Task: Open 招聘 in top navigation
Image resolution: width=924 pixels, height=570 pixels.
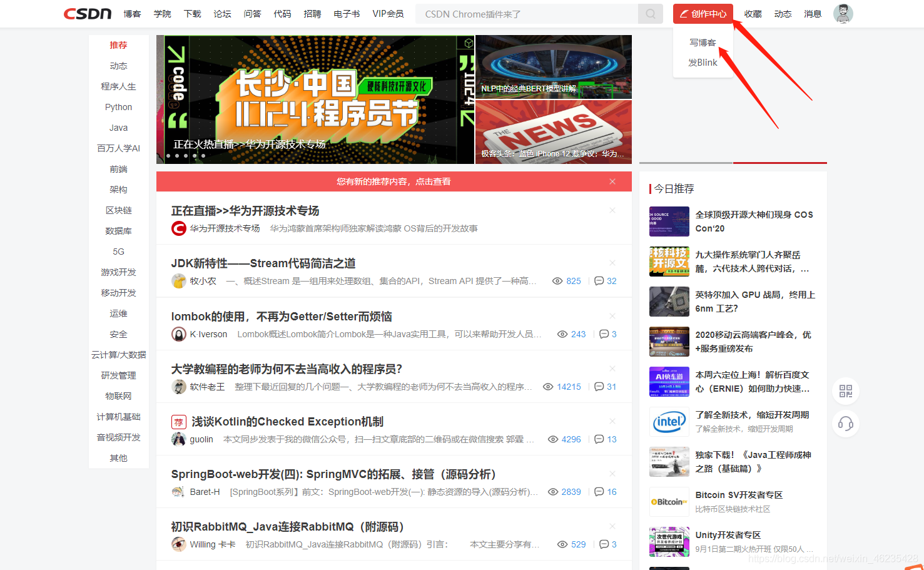Action: tap(312, 14)
